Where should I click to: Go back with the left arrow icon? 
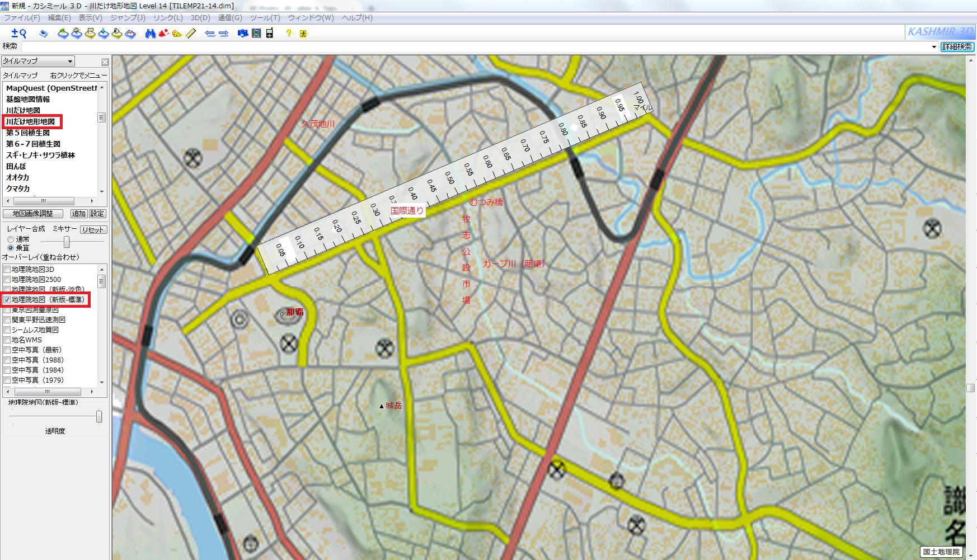[210, 34]
